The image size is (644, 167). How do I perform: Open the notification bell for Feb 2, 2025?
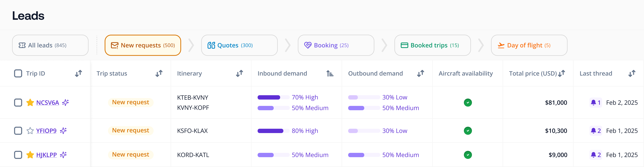tap(595, 103)
